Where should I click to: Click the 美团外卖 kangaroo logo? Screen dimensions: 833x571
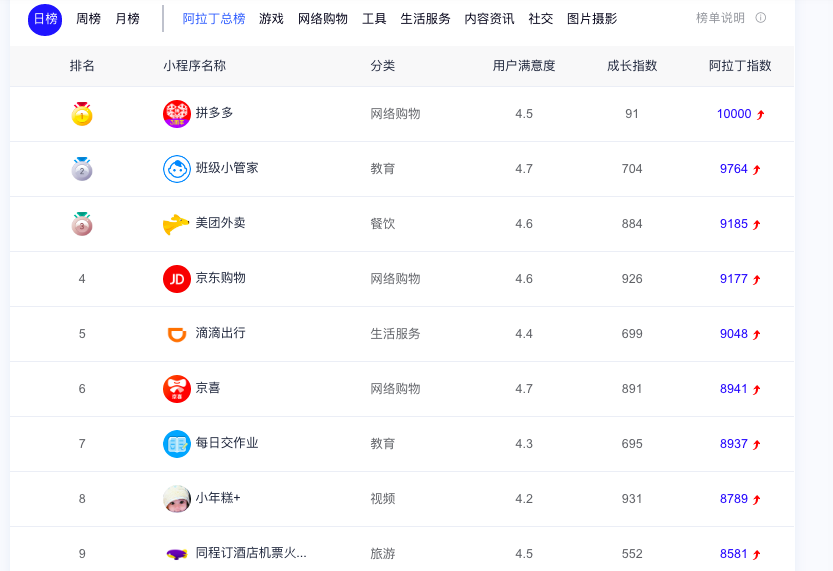coord(176,224)
